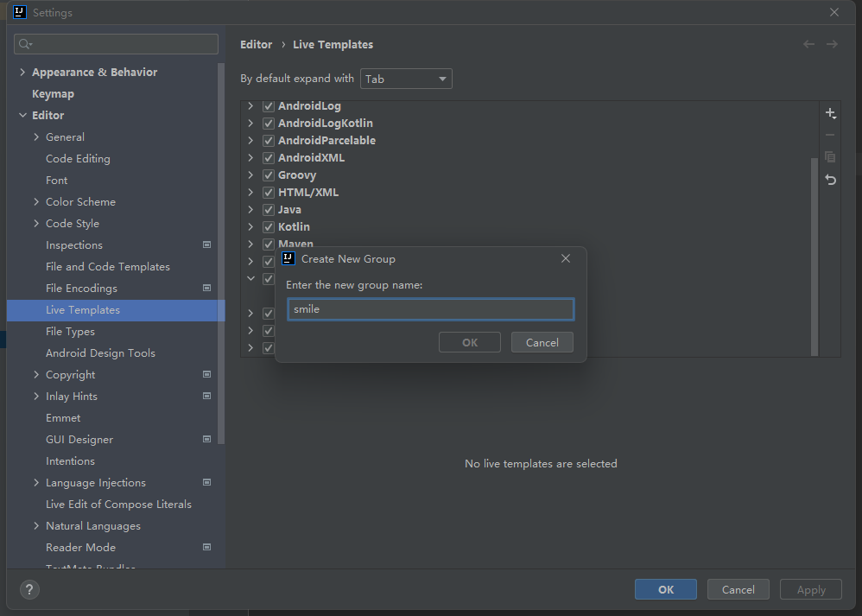Open Emmet settings
This screenshot has width=862, height=616.
click(63, 418)
